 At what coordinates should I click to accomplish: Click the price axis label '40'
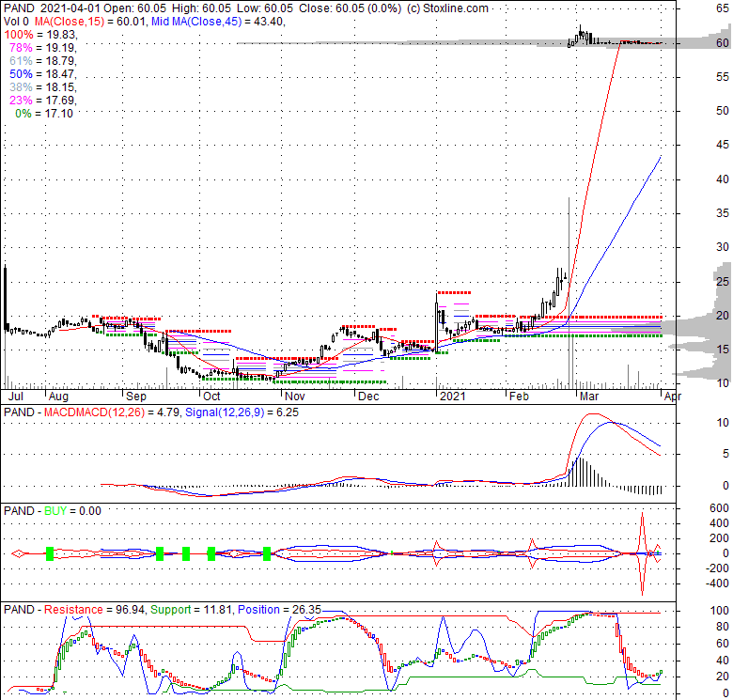tap(723, 179)
